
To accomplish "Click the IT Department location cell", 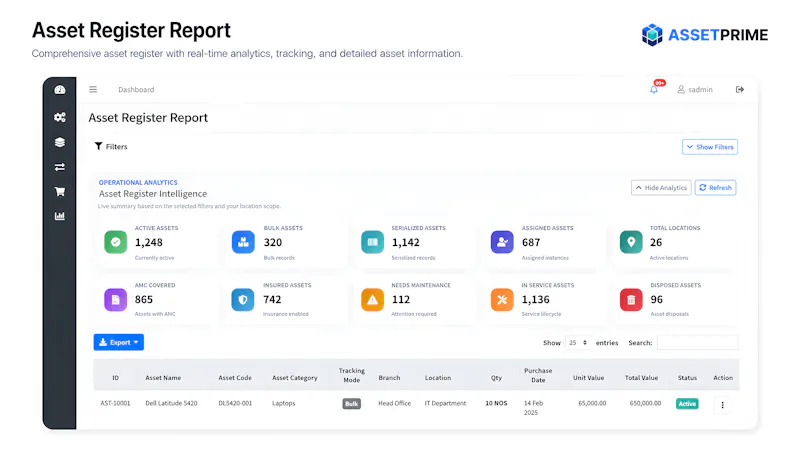I will point(445,403).
